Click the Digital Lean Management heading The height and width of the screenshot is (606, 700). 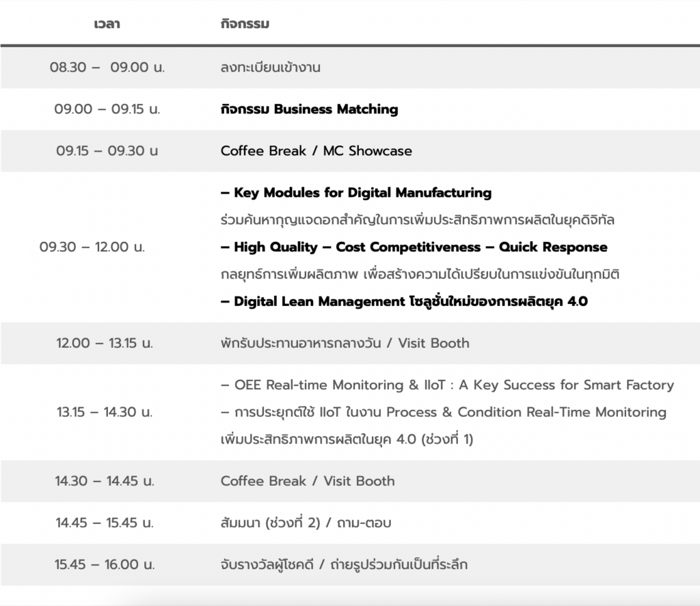(404, 301)
